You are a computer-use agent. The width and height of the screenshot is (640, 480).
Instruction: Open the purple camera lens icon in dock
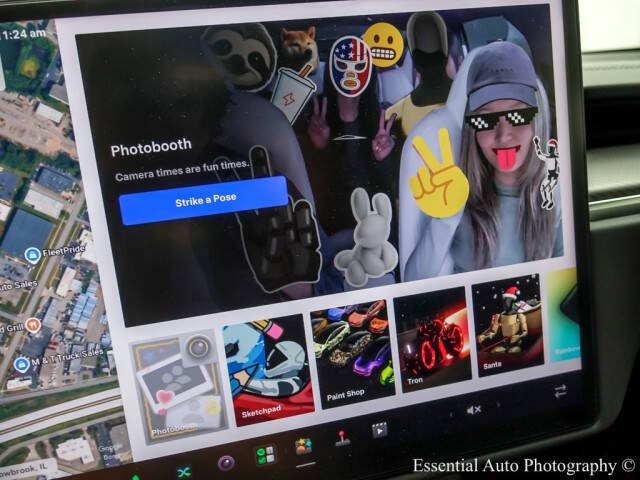click(225, 463)
